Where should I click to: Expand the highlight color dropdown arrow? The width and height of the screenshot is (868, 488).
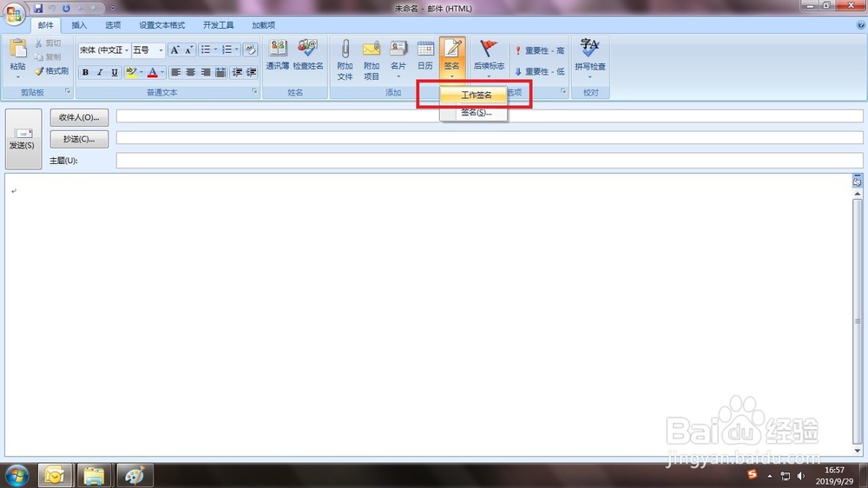(141, 72)
